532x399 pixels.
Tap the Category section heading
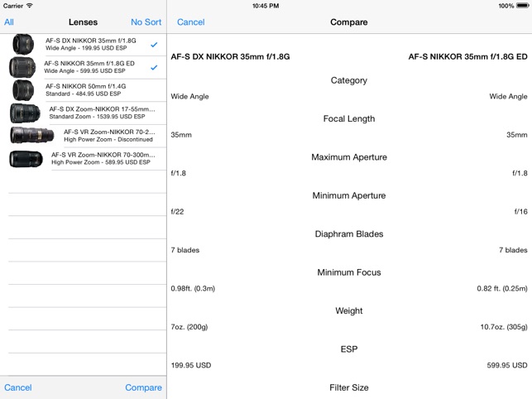pos(349,80)
